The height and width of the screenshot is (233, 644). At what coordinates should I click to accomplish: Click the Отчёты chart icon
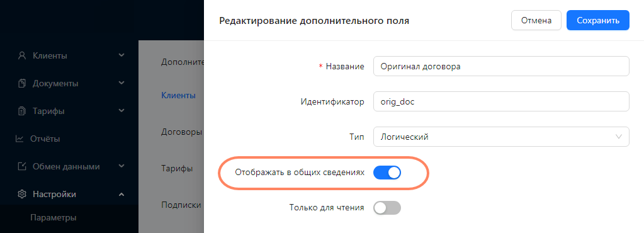(x=20, y=139)
